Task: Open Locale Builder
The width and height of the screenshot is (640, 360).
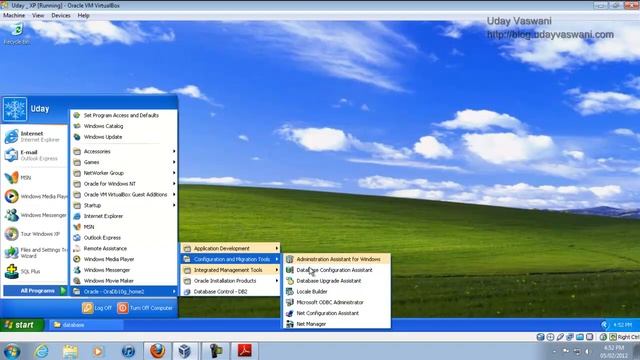Action: click(x=337, y=291)
